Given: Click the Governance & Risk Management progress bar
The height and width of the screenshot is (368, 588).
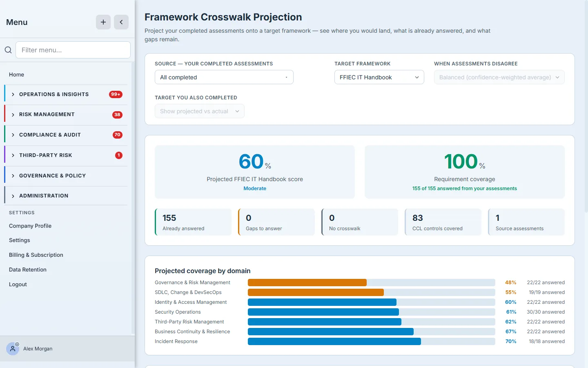Looking at the screenshot, I should [x=372, y=283].
